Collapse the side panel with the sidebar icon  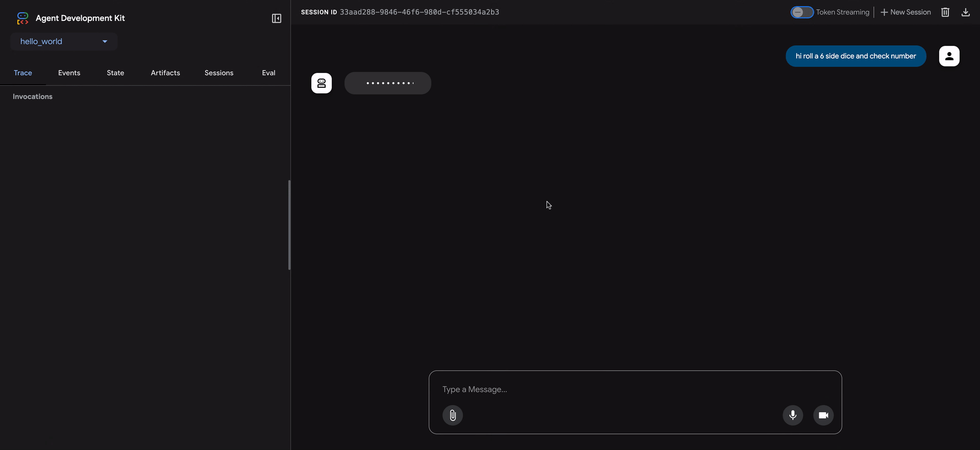click(x=276, y=18)
